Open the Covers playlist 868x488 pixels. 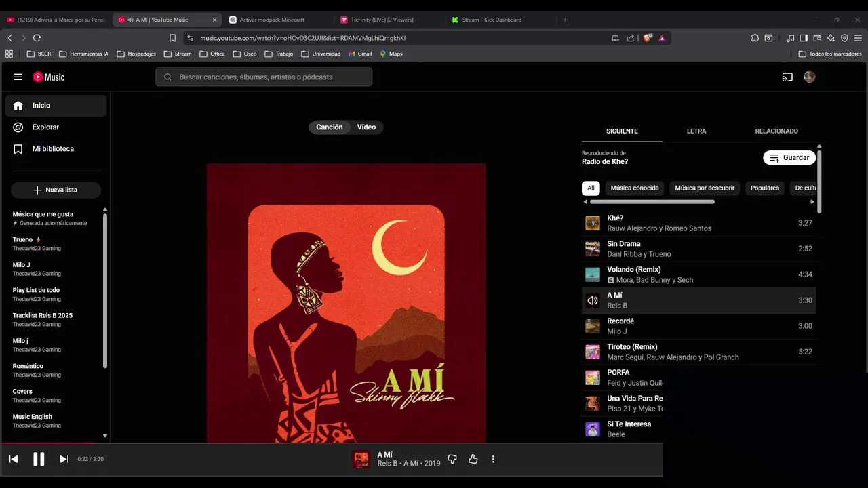tap(54, 395)
